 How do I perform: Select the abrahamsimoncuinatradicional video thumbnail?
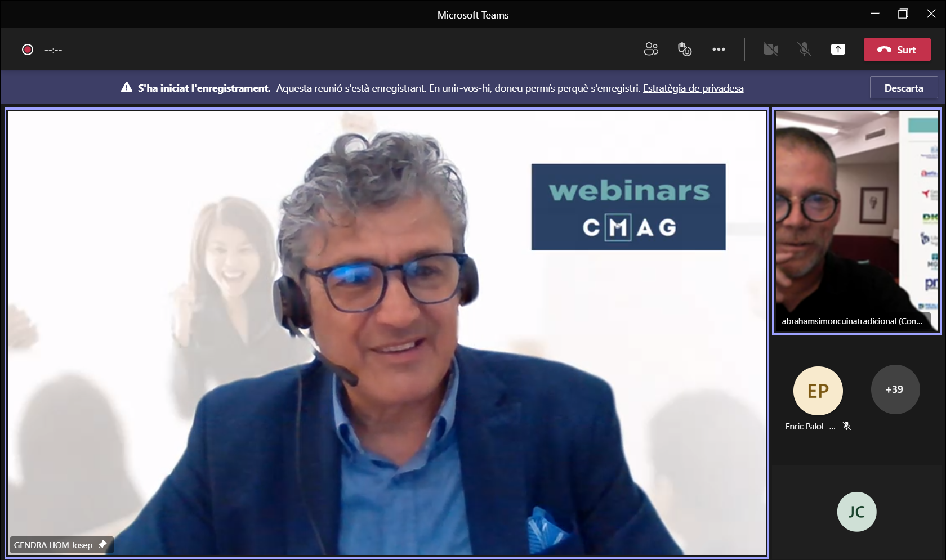click(856, 214)
